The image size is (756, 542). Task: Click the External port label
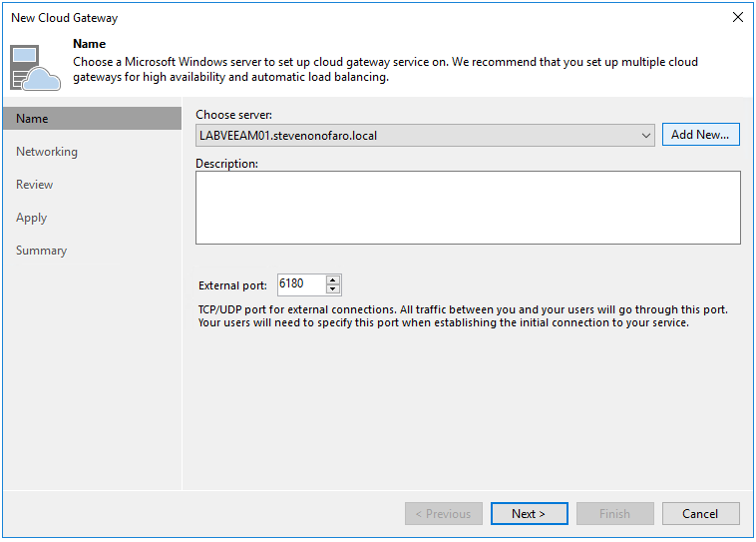pyautogui.click(x=233, y=285)
